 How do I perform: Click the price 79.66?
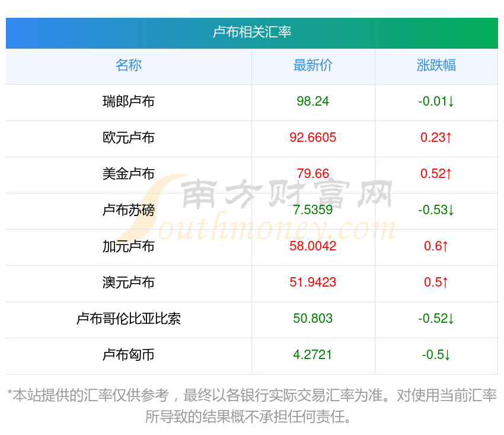point(312,174)
